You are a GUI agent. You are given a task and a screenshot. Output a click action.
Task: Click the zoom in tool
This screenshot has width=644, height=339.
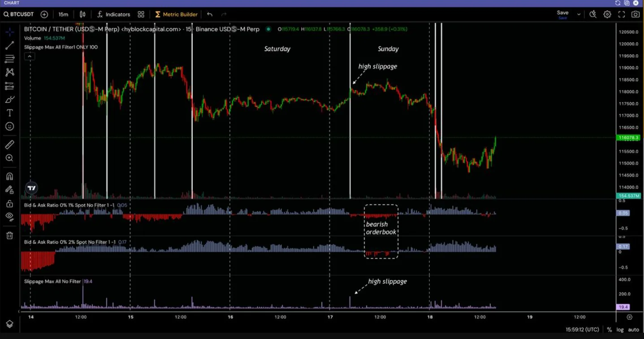pyautogui.click(x=9, y=158)
